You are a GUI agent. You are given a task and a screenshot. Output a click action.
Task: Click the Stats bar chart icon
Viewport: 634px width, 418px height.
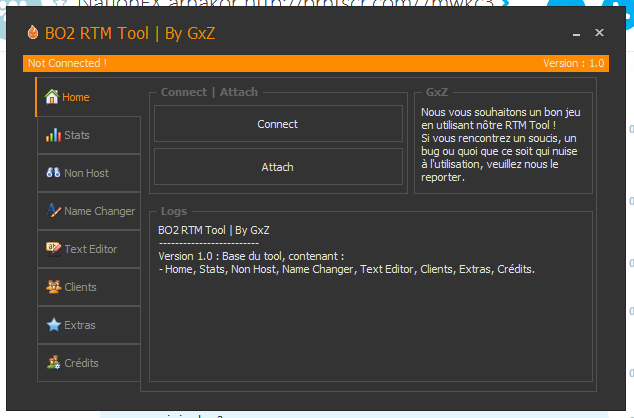[x=53, y=135]
